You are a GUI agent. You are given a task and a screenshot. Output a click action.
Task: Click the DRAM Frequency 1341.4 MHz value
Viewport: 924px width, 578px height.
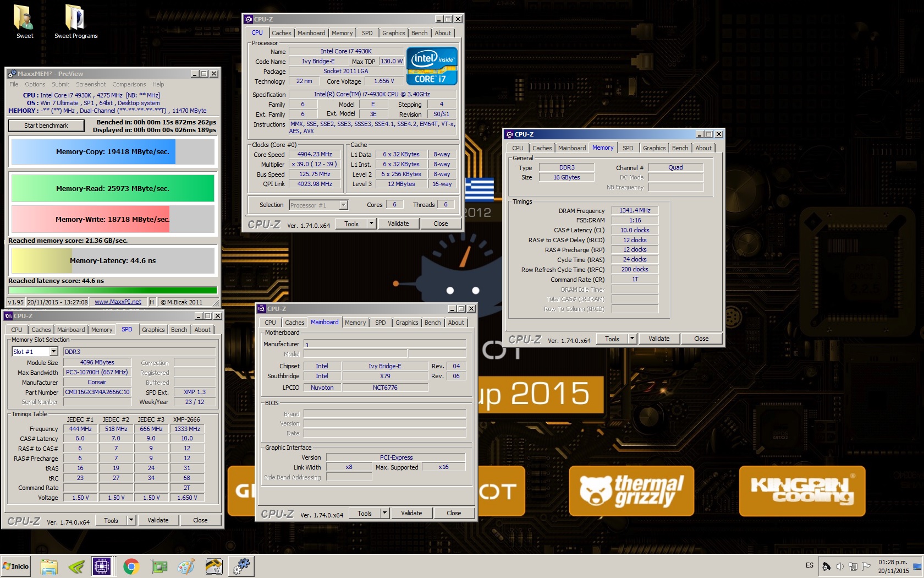[635, 210]
